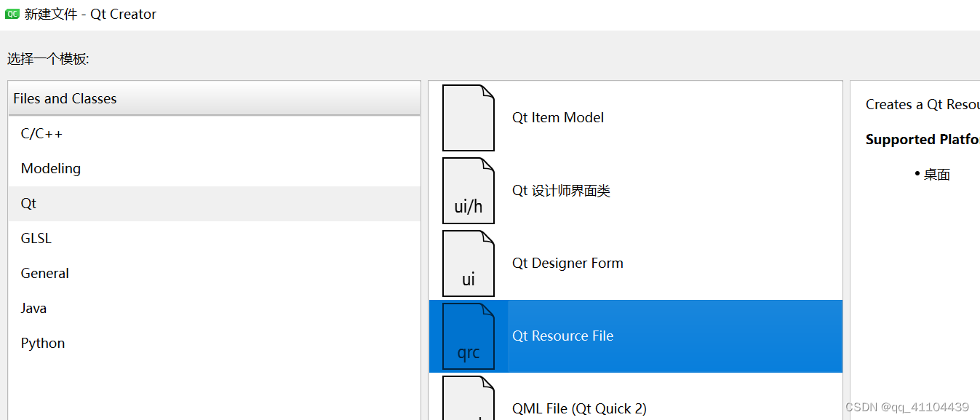Click the 桌面 platform entry

point(937,175)
